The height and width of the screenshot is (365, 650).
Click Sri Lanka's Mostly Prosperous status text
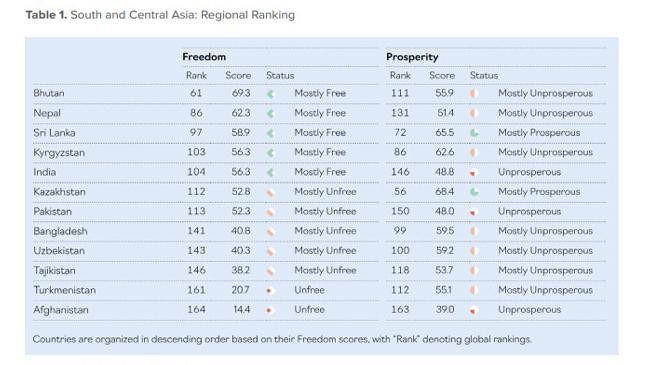[539, 133]
